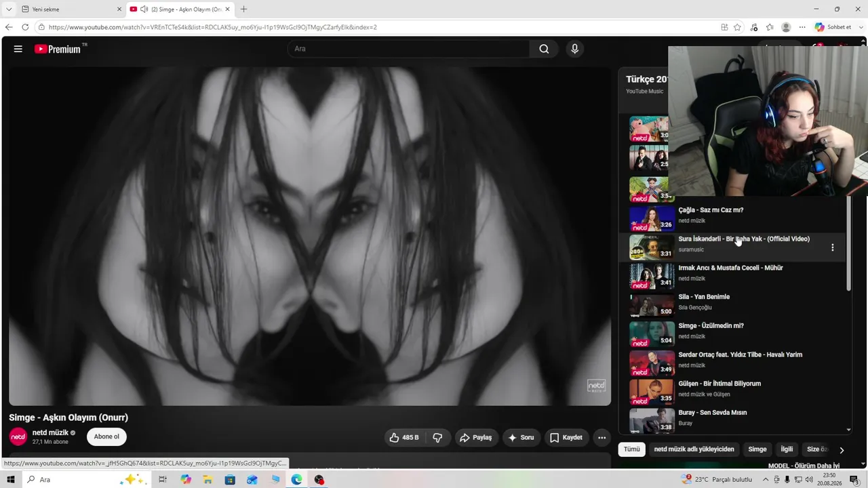
Task: Open Task View on the taskbar
Action: click(x=163, y=480)
